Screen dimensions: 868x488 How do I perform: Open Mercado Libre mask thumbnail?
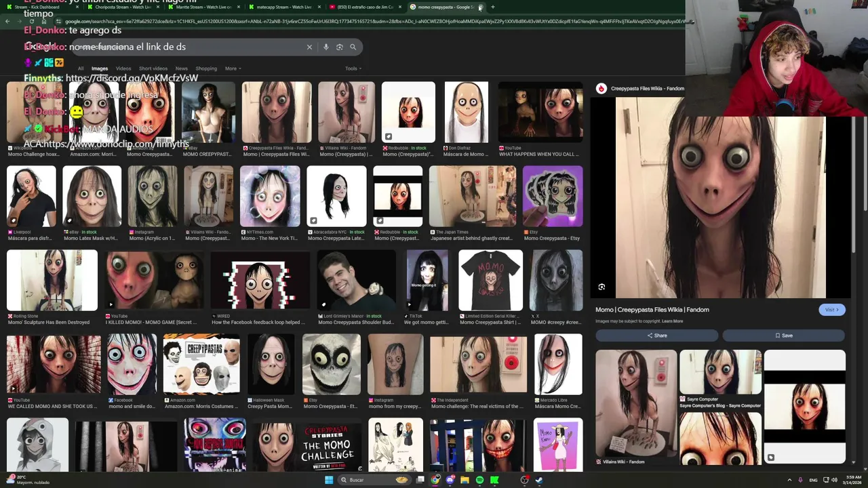click(x=558, y=365)
